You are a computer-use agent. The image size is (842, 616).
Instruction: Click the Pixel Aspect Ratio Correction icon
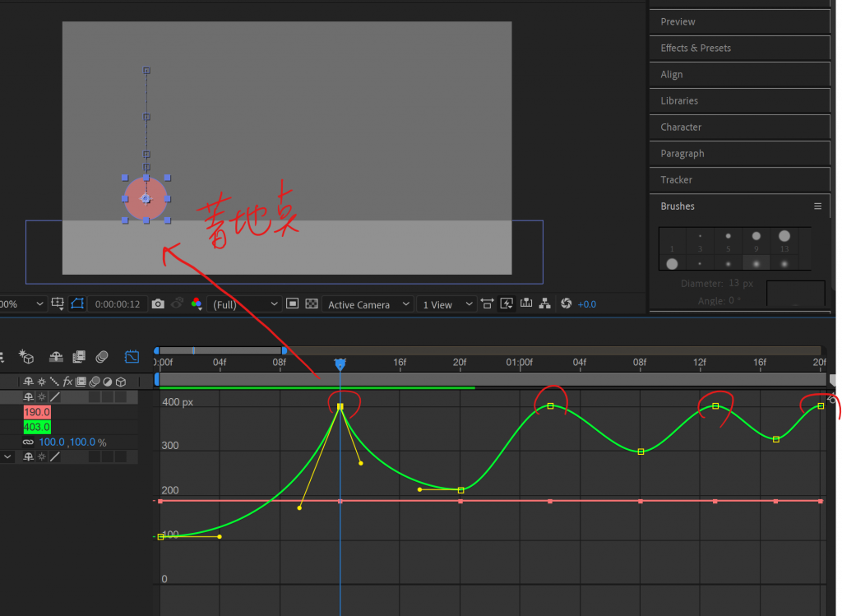487,304
